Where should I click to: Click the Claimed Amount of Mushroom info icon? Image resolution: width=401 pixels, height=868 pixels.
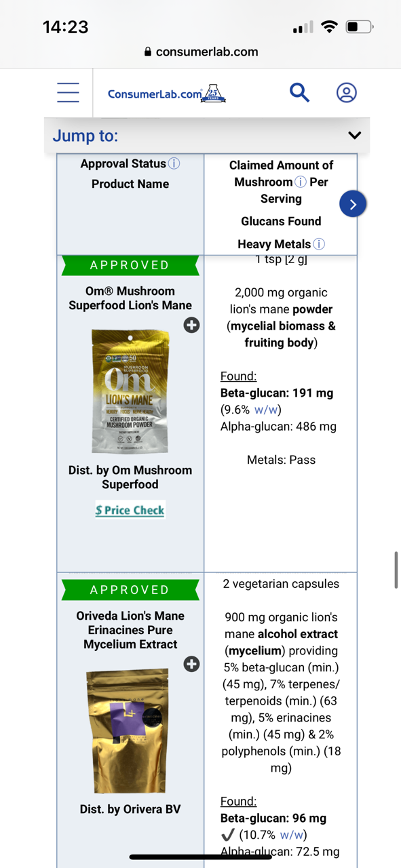(x=301, y=182)
